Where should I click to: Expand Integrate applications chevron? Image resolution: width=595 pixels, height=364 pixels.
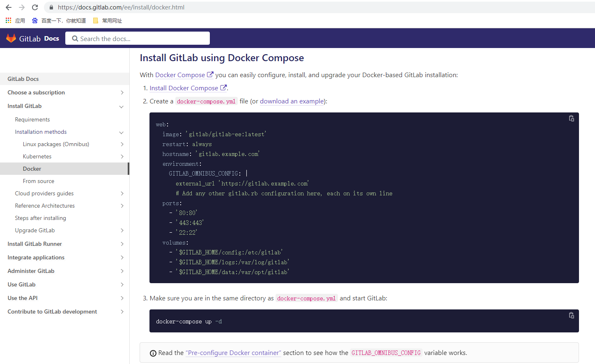pyautogui.click(x=122, y=257)
